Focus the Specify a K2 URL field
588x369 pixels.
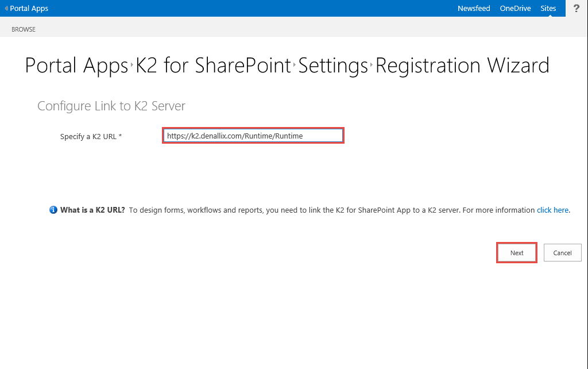click(x=253, y=136)
